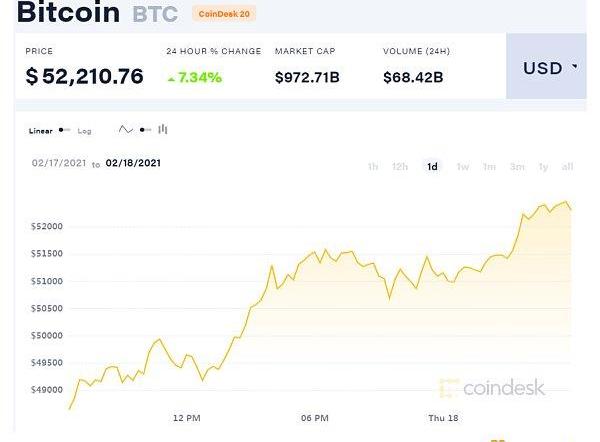Open the USD currency dropdown
Image resolution: width=600 pixels, height=442 pixels.
pyautogui.click(x=551, y=68)
